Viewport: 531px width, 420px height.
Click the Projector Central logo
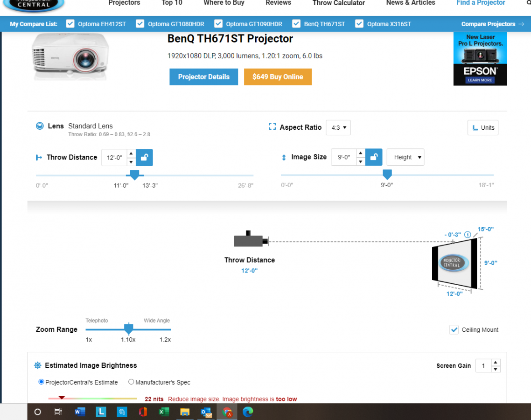[33, 5]
